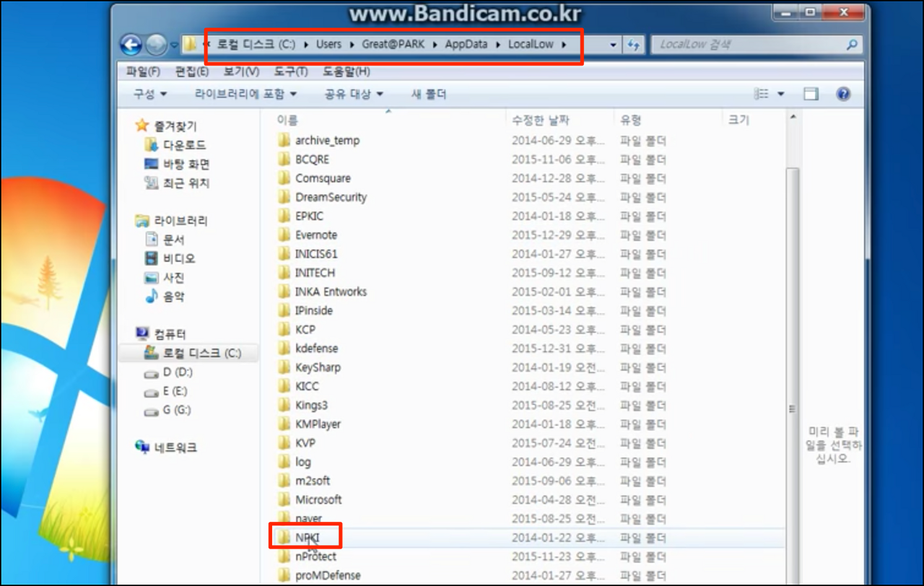This screenshot has width=924, height=586.
Task: Select the NPKI folder
Action: pyautogui.click(x=307, y=538)
